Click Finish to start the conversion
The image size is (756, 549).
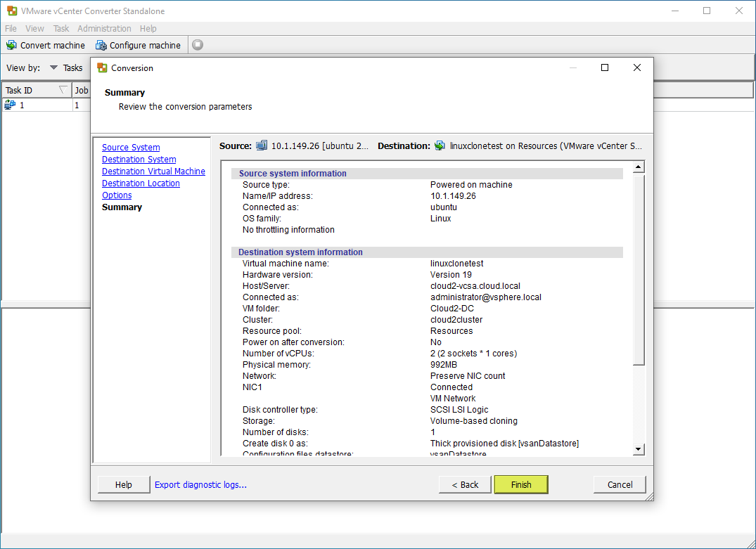521,484
